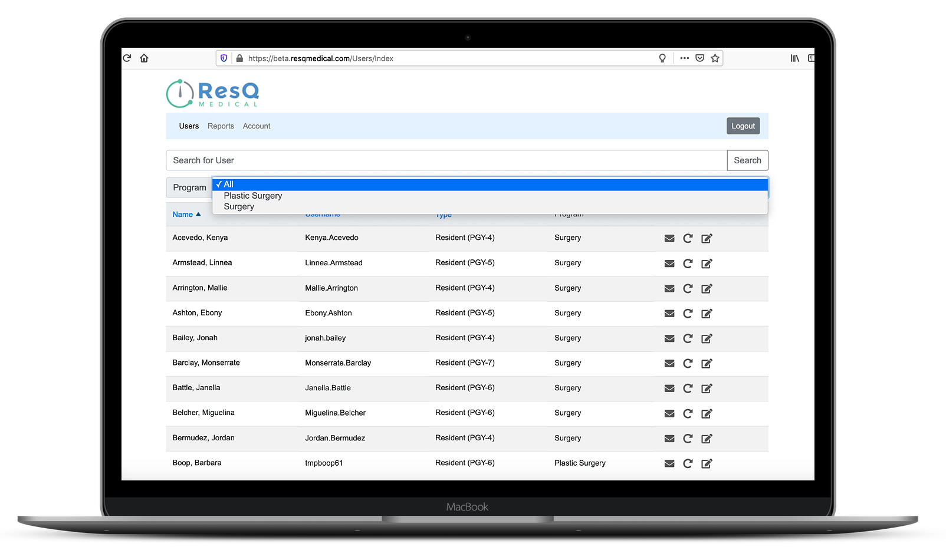The height and width of the screenshot is (560, 946).
Task: Open the Reports navigation tab
Action: (x=221, y=126)
